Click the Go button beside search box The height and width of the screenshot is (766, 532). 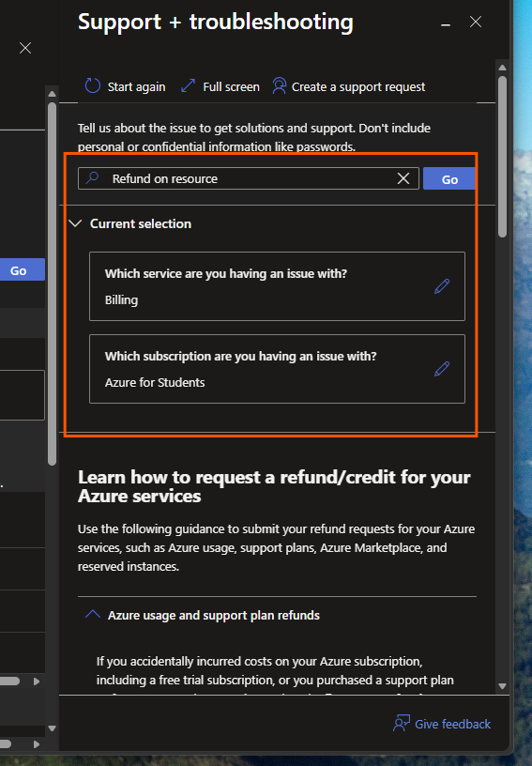pyautogui.click(x=449, y=178)
